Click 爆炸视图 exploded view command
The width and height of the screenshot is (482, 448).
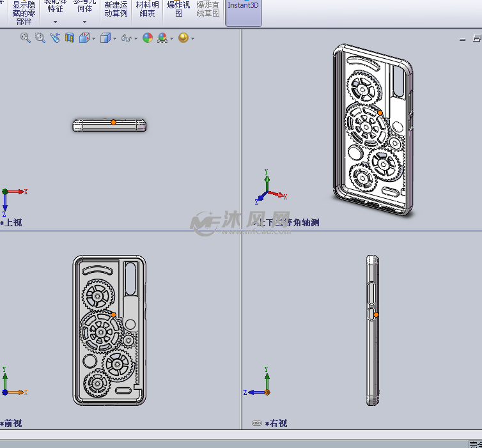click(x=178, y=9)
